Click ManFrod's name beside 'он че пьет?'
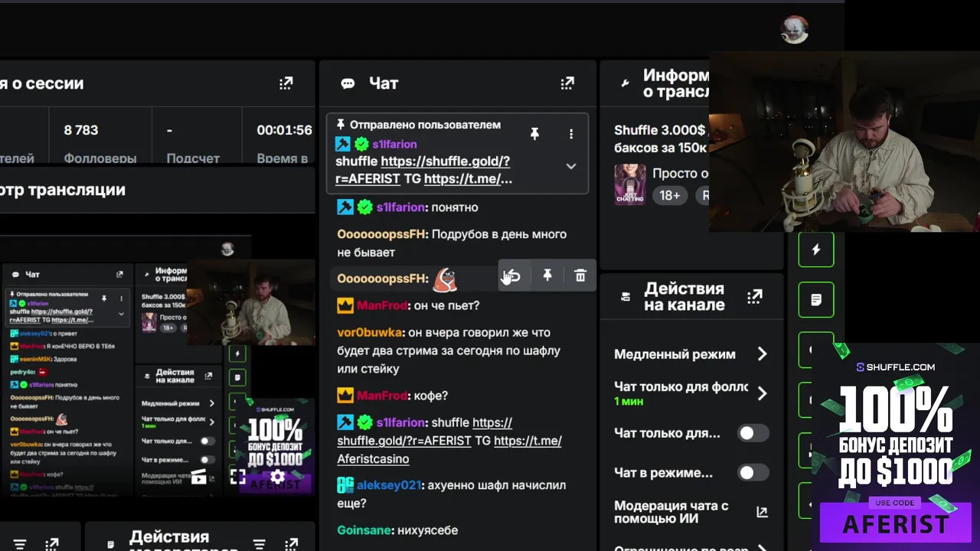 click(381, 305)
